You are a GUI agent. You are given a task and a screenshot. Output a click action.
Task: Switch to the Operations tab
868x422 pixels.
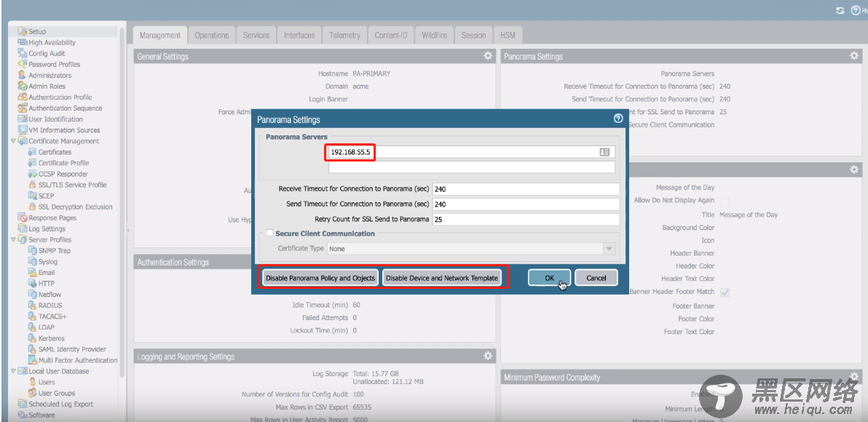(211, 36)
